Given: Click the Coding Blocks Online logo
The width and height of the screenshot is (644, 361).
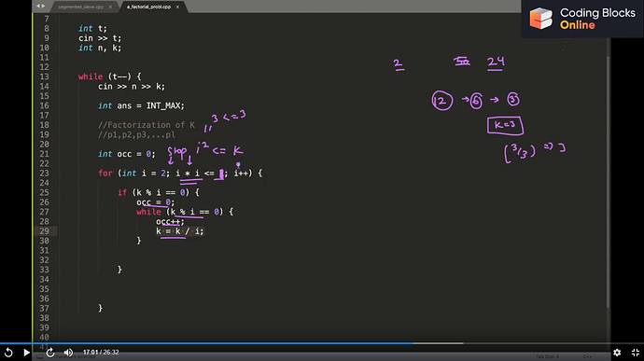Looking at the screenshot, I should click(x=582, y=19).
